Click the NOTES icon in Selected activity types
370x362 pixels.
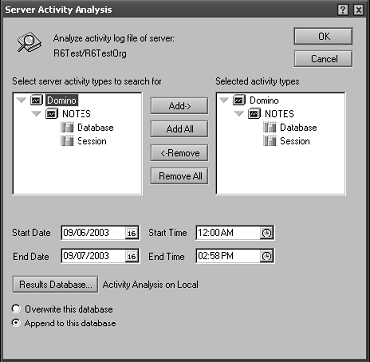[254, 114]
